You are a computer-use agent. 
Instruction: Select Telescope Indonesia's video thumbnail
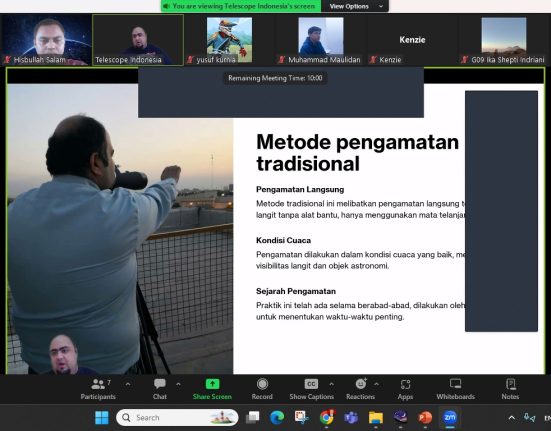pyautogui.click(x=138, y=40)
